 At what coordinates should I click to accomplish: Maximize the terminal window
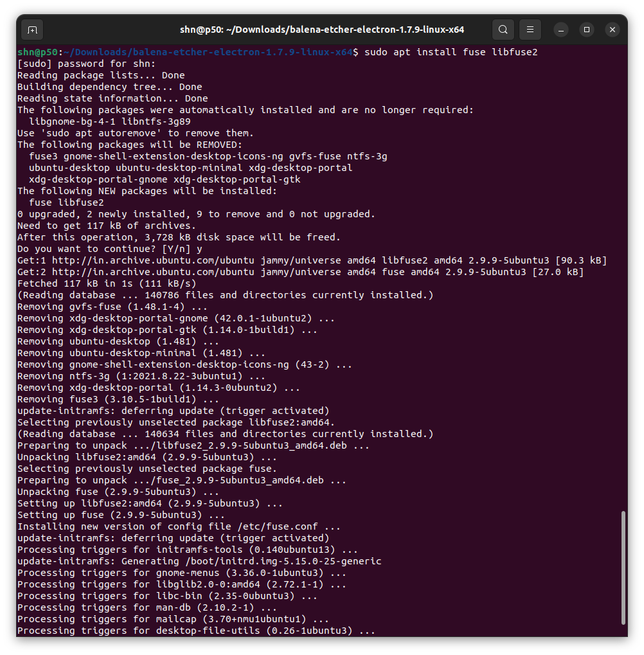click(x=587, y=30)
